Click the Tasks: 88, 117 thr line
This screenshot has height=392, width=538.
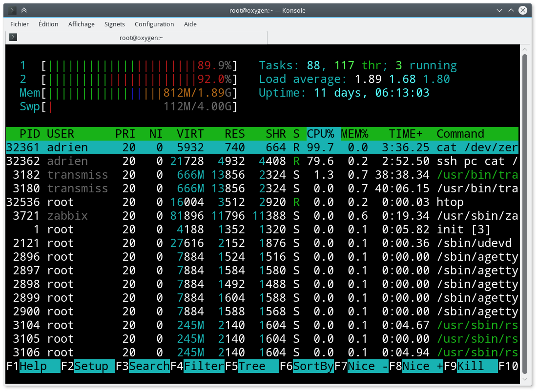point(358,65)
